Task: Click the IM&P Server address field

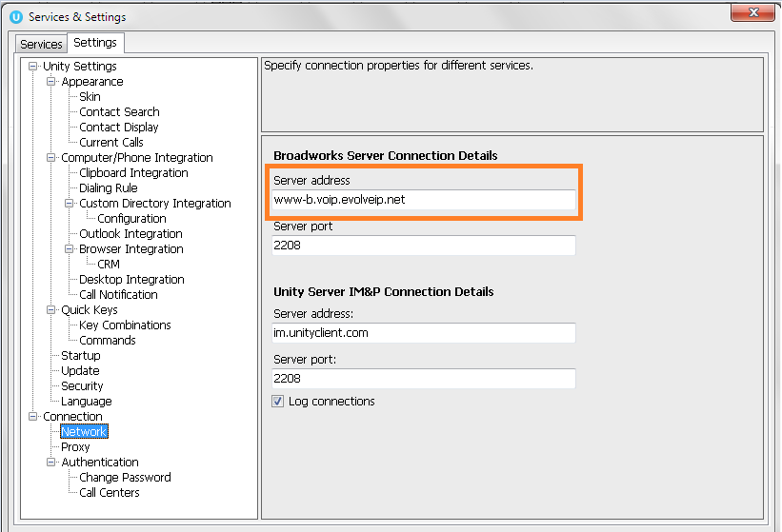Action: coord(424,333)
